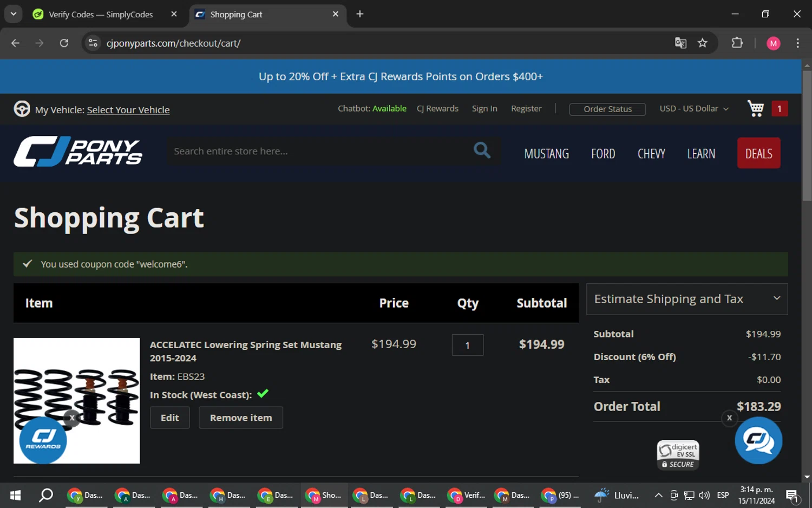Image resolution: width=812 pixels, height=508 pixels.
Task: Click the "Discount (6% Off)" label
Action: [634, 357]
